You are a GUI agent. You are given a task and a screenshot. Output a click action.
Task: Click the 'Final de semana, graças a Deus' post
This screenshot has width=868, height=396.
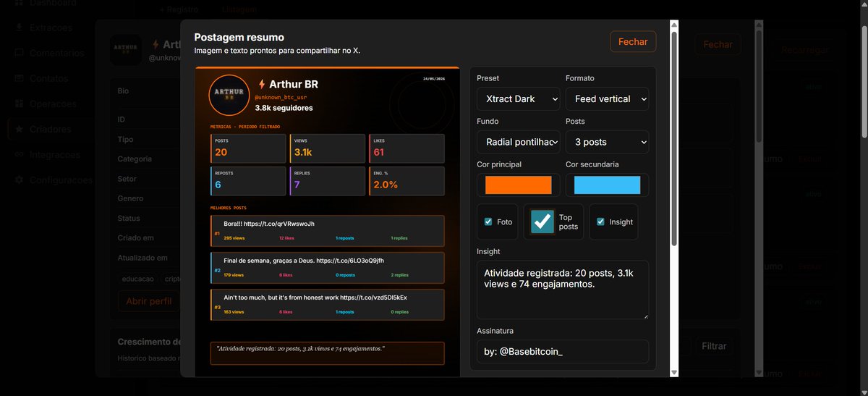[327, 268]
